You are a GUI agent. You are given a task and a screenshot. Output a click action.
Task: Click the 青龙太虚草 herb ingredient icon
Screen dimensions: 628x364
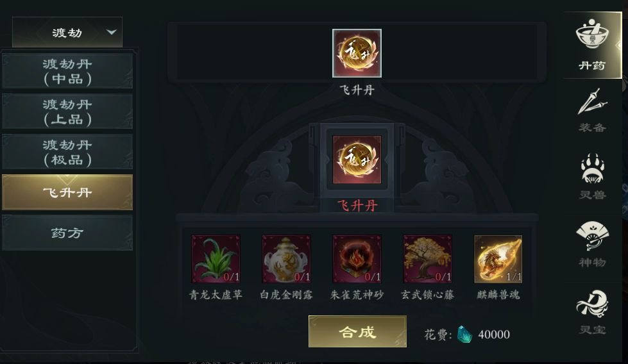pos(216,259)
